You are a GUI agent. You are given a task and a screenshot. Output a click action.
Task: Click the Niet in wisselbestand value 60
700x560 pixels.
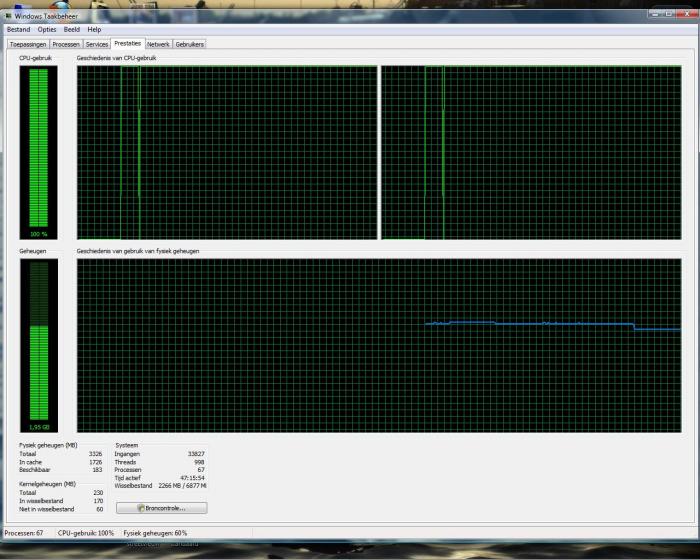pyautogui.click(x=100, y=509)
